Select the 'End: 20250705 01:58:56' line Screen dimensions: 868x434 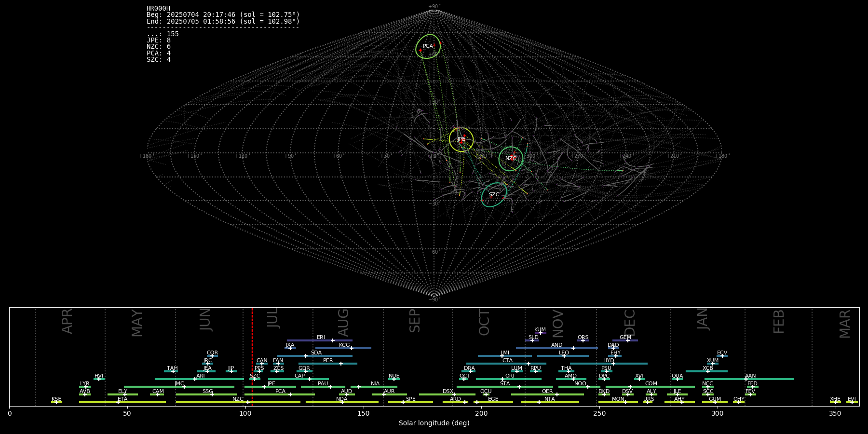[x=223, y=22]
